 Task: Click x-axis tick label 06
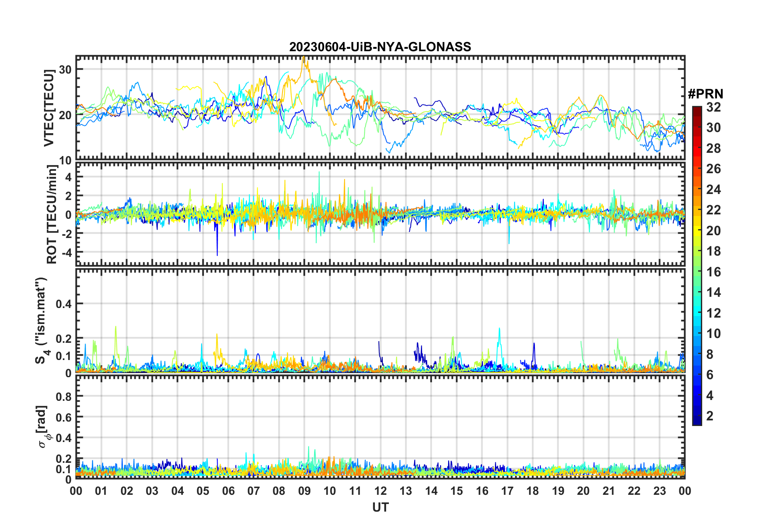coord(228,491)
